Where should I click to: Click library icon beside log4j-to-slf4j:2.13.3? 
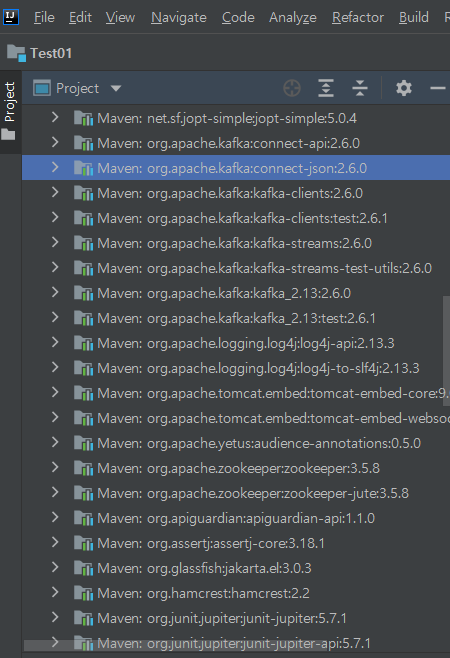[x=84, y=368]
